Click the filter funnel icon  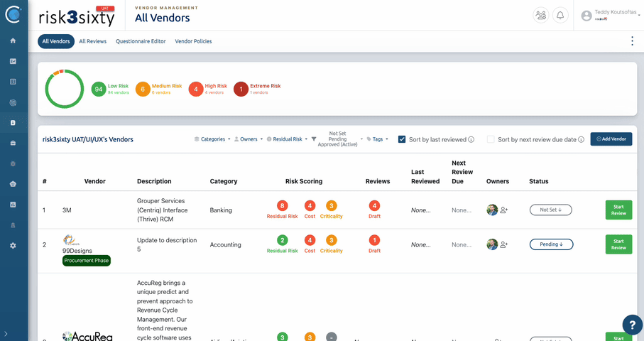(x=314, y=139)
